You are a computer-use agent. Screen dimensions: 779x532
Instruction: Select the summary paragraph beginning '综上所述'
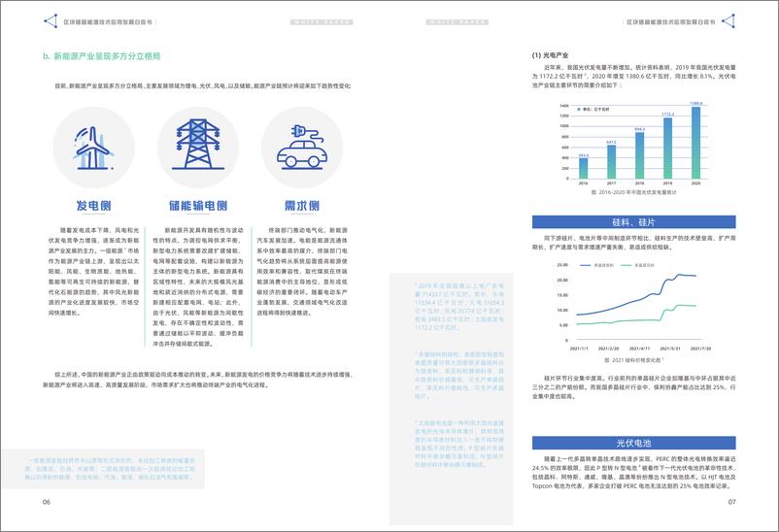pos(198,380)
